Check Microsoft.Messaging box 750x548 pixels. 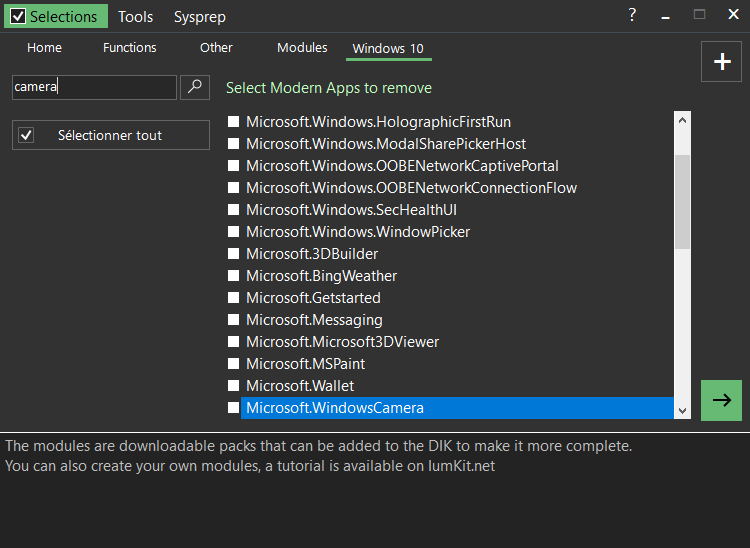[x=233, y=319]
